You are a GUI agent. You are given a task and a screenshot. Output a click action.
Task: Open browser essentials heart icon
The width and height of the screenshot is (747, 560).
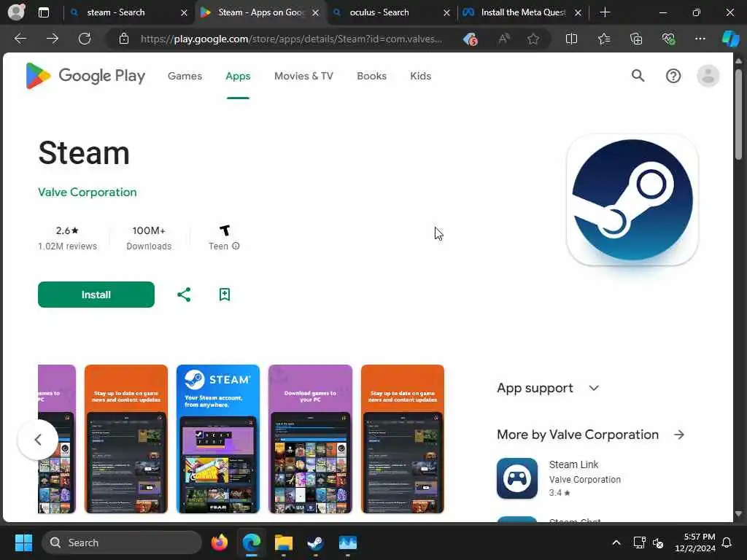click(x=668, y=39)
